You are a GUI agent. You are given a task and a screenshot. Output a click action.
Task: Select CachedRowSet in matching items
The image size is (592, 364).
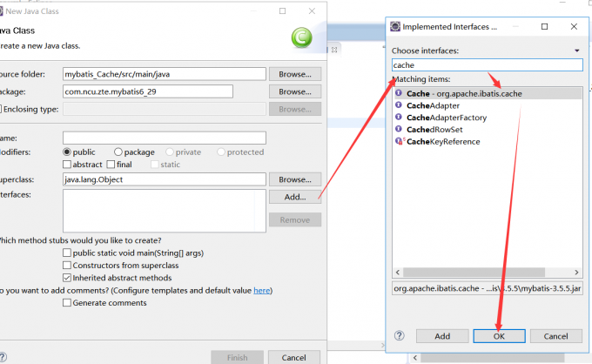tap(431, 130)
